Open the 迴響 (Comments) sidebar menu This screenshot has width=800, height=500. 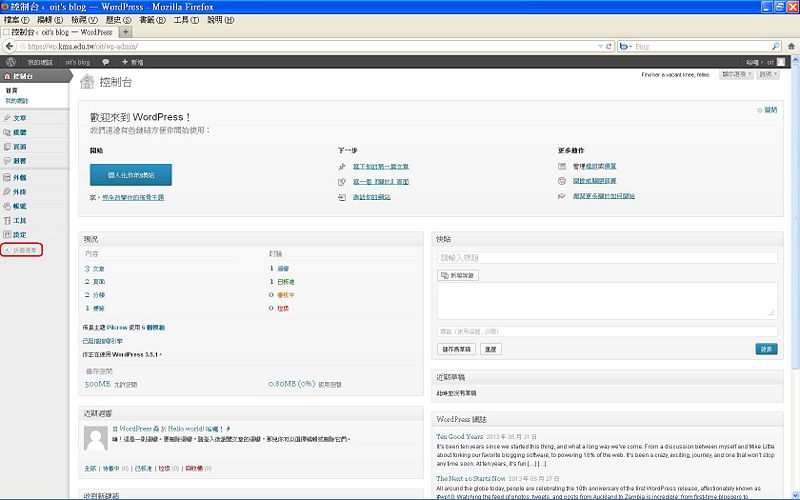(20, 161)
